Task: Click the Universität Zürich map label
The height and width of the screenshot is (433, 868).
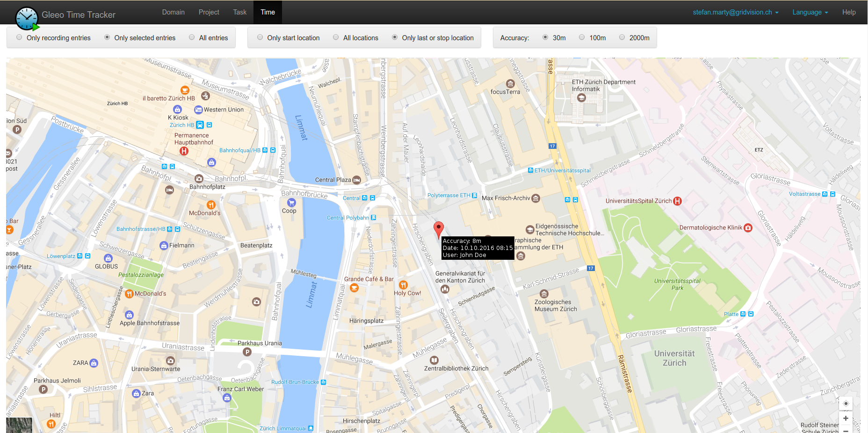Action: point(674,358)
